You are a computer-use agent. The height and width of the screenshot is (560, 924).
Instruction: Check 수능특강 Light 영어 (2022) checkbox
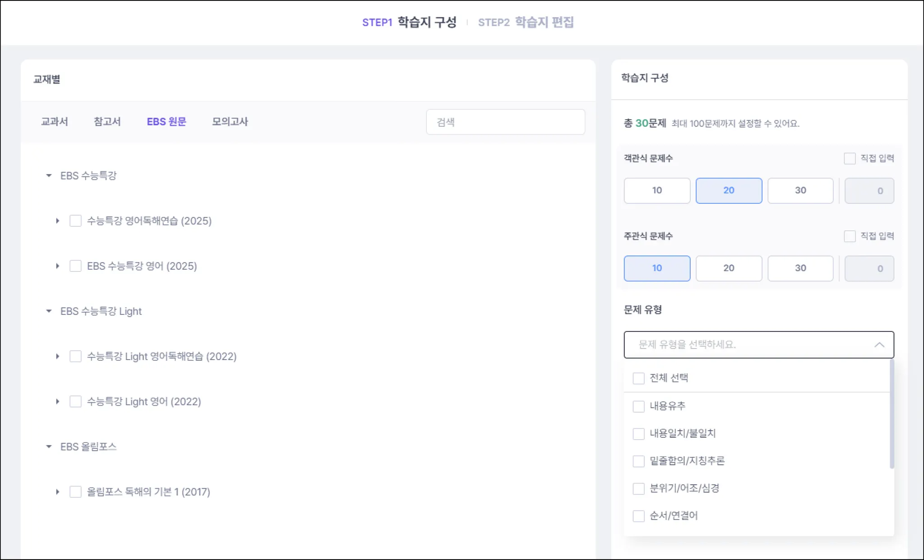tap(75, 402)
